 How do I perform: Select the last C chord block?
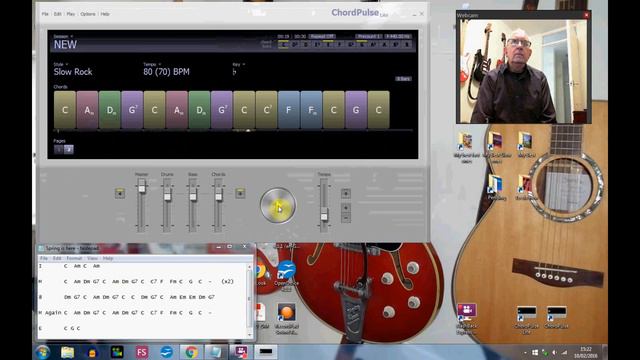tap(378, 110)
